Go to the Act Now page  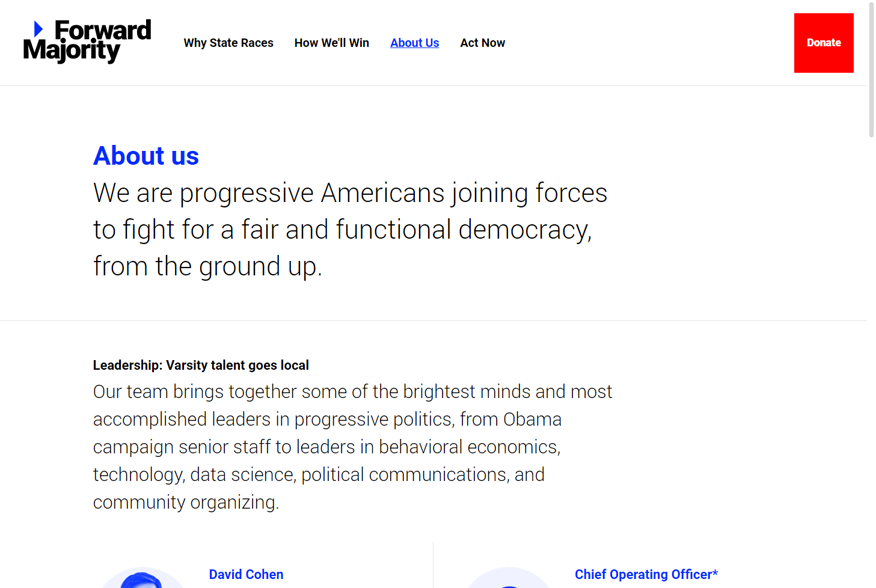[483, 43]
